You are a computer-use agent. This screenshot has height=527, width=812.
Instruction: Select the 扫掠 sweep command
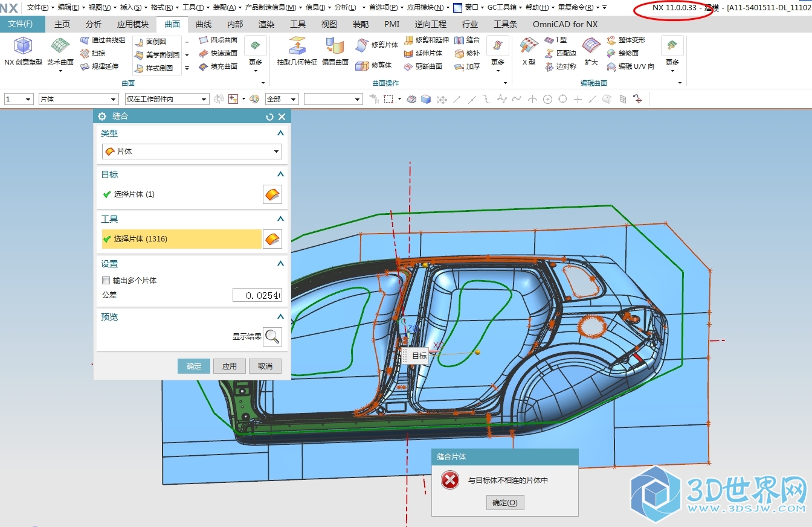tap(92, 53)
